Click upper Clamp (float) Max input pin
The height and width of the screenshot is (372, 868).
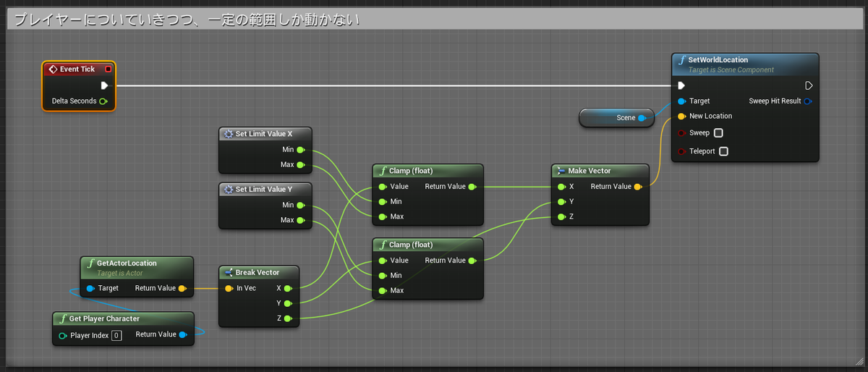pos(382,216)
